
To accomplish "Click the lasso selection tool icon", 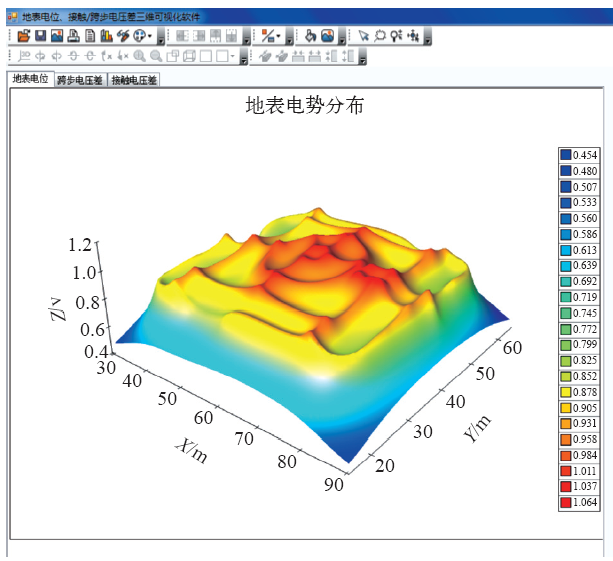I will pos(380,36).
